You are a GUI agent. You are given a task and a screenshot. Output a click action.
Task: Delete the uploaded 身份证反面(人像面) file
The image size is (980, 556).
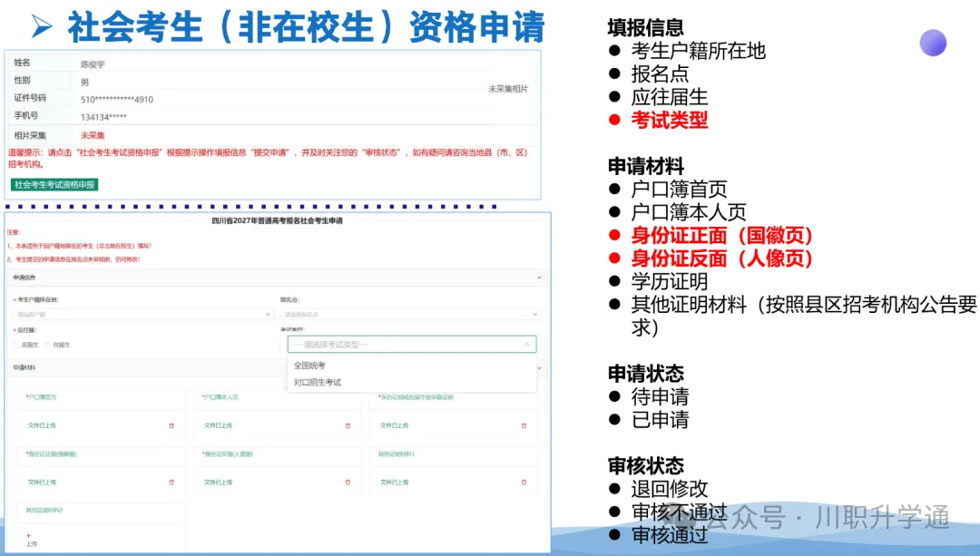point(348,483)
